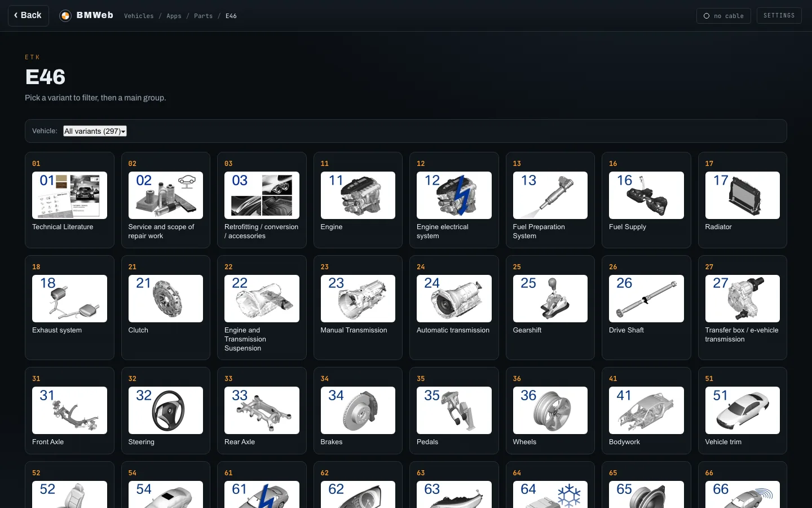Open group 64 snowflake thumbnail
812x508 pixels.
click(550, 494)
